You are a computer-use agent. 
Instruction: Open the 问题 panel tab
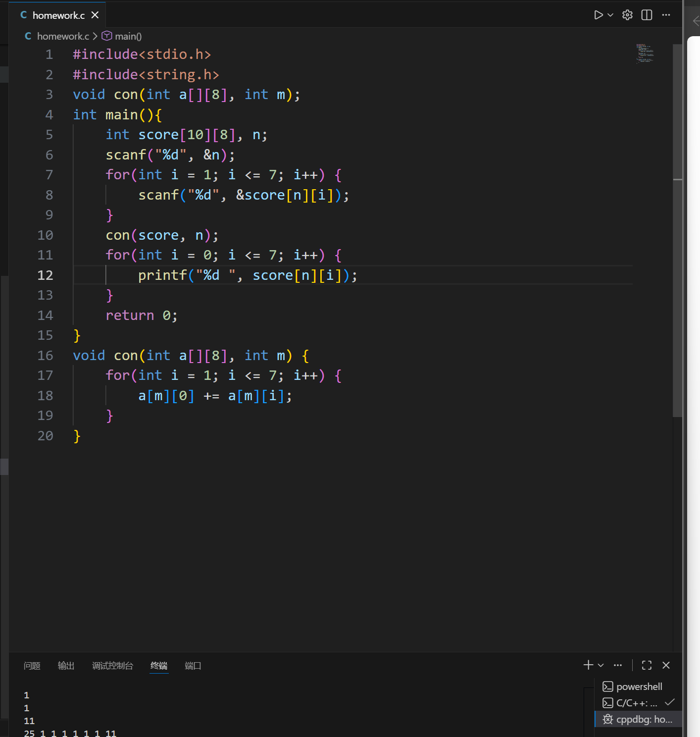pos(32,666)
